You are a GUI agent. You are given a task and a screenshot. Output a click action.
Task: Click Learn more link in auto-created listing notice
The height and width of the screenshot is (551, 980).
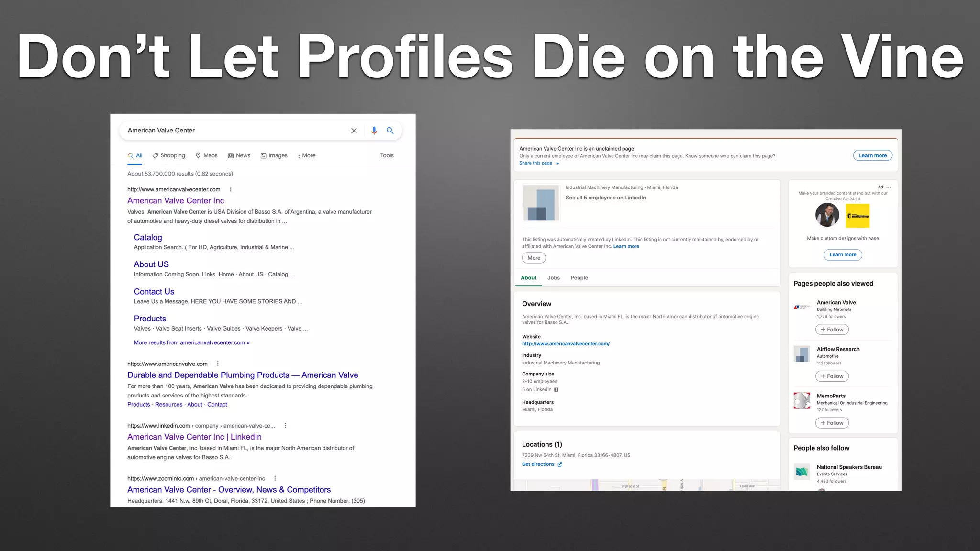click(x=626, y=246)
